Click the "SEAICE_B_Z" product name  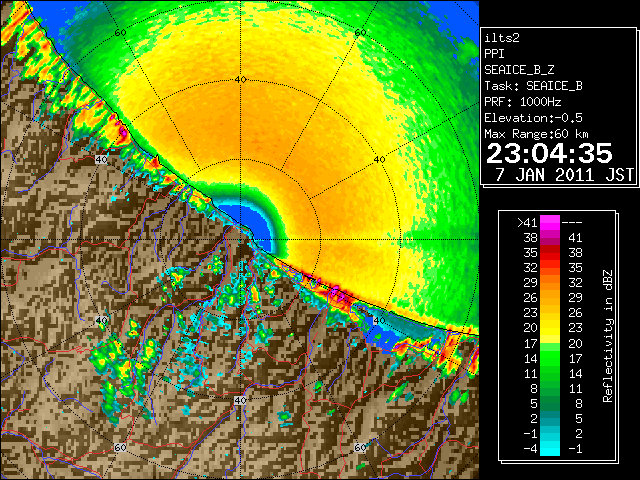[519, 70]
